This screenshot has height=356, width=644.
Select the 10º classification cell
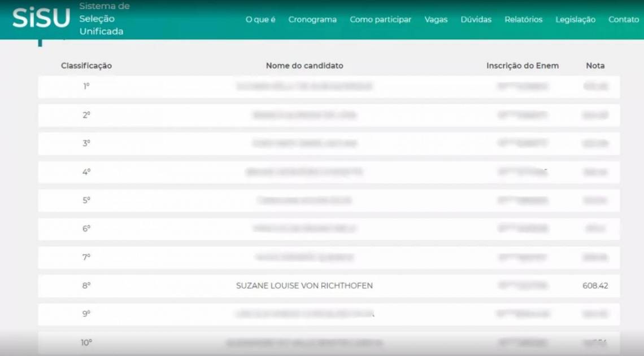86,342
